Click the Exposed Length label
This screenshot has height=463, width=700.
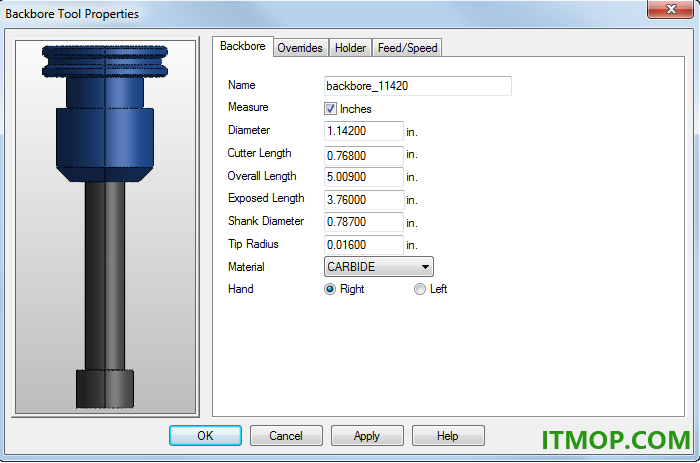[x=266, y=198]
